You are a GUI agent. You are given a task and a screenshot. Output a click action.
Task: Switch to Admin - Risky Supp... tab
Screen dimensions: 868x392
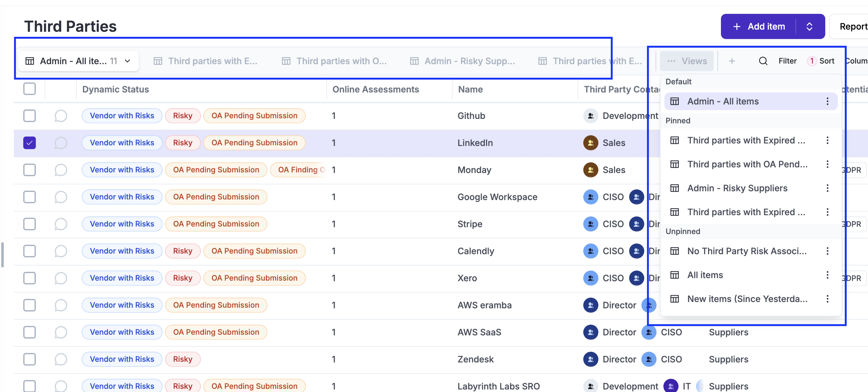click(x=462, y=61)
